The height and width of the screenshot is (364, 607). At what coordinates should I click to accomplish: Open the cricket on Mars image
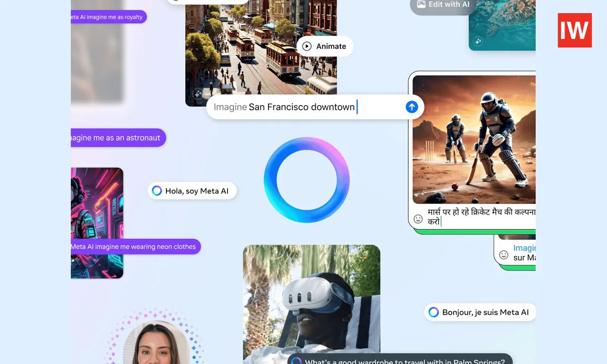coord(473,139)
